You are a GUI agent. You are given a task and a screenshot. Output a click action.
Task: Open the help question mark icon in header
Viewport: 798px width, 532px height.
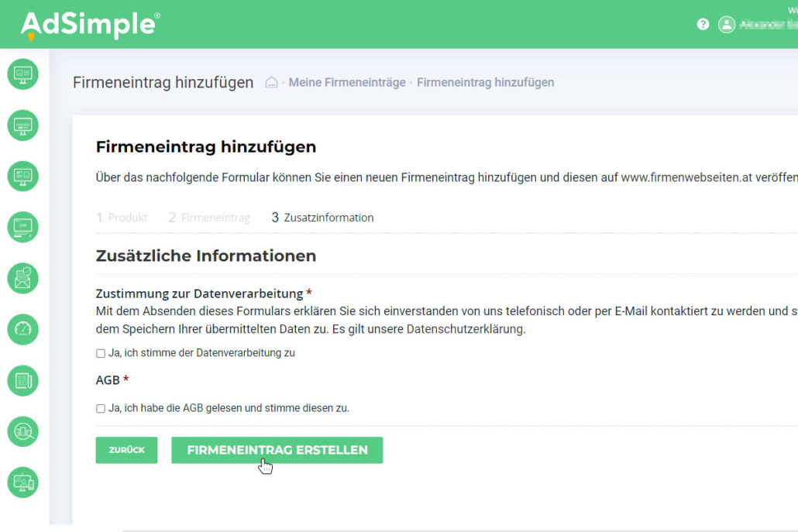point(703,24)
